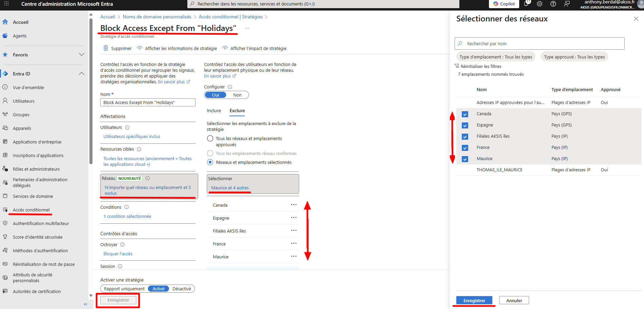The image size is (644, 309).
Task: Uncheck the France checkbox in the panel
Action: pyautogui.click(x=465, y=148)
